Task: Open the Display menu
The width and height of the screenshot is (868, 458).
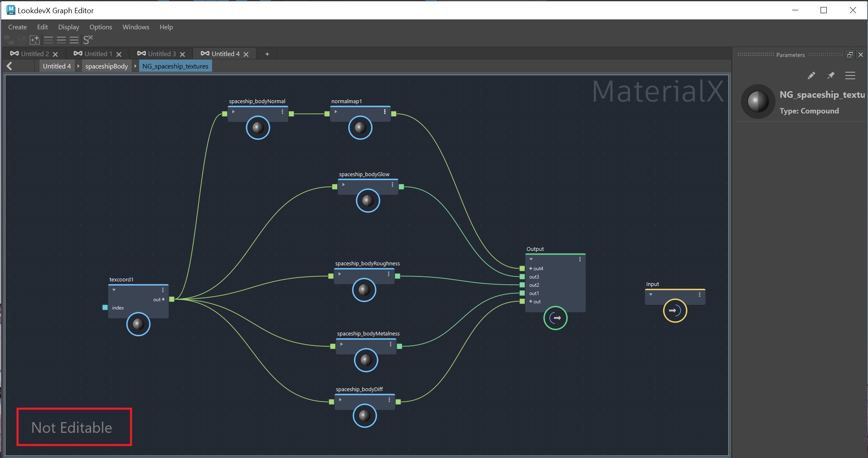Action: (69, 27)
